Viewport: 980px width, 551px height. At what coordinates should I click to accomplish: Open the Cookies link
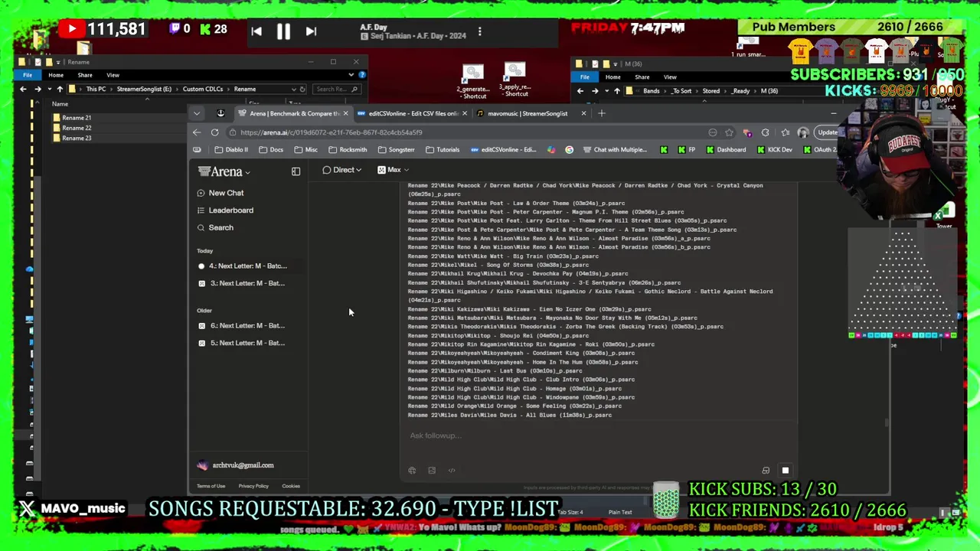291,486
